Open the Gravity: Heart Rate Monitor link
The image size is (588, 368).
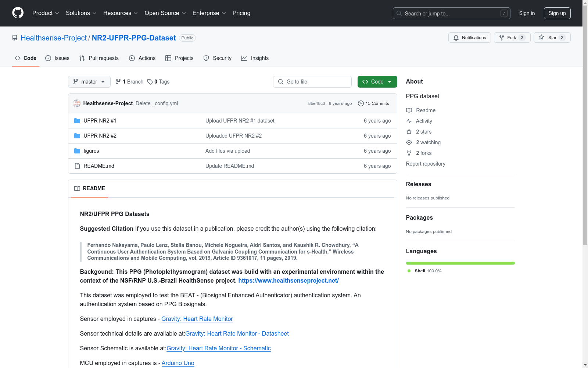click(197, 319)
